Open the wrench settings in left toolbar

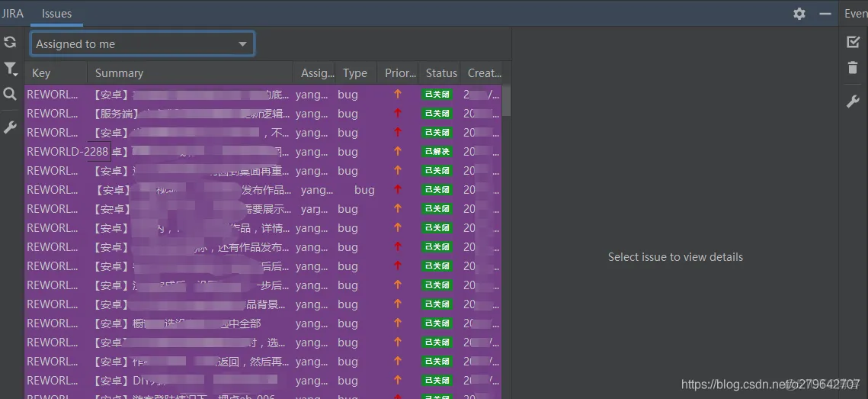pyautogui.click(x=10, y=127)
